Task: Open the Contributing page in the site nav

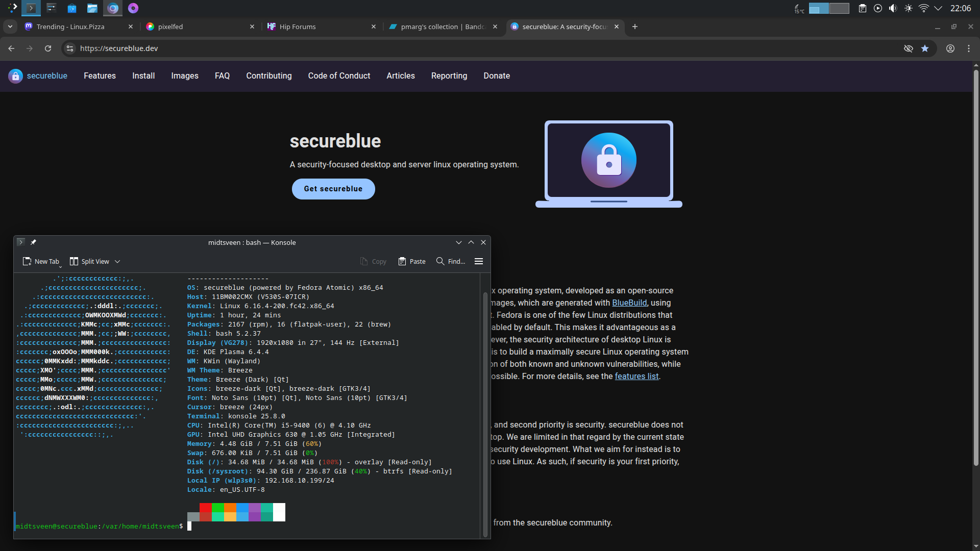Action: point(269,76)
